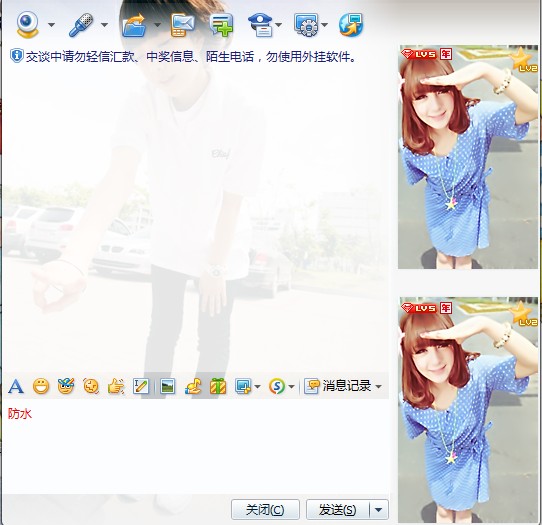Take a screenshot with screen capture icon
The height and width of the screenshot is (525, 542).
(243, 386)
